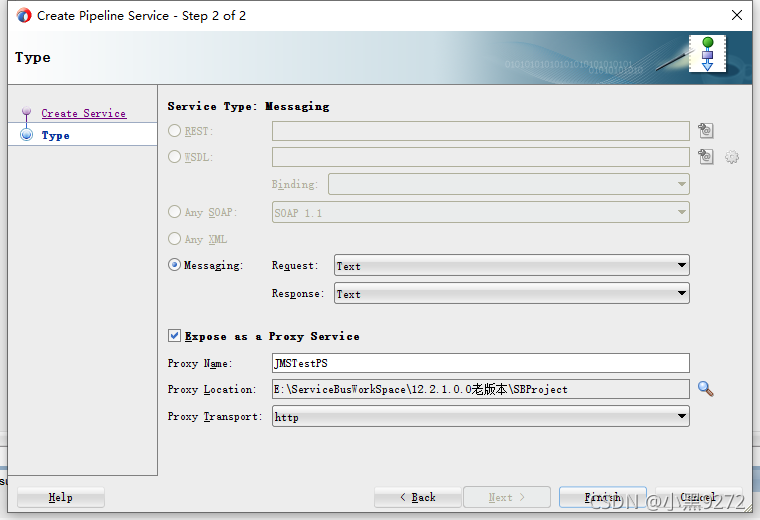Close the Create Pipeline Service dialog
This screenshot has height=520, width=760.
737,15
